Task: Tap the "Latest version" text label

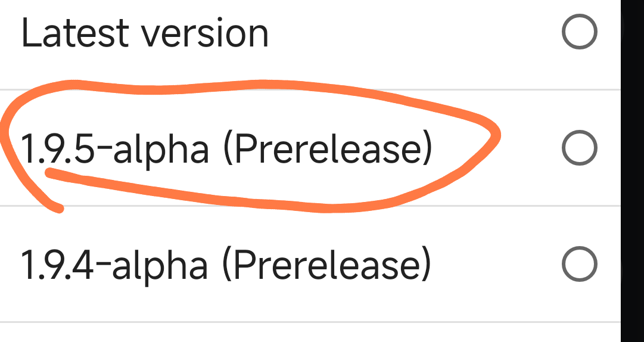Action: click(145, 33)
